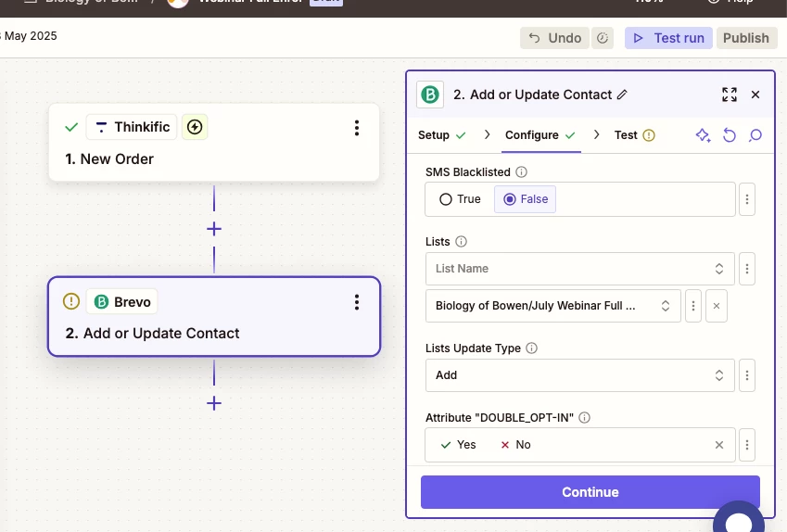787x532 pixels.
Task: Start a Test run
Action: [668, 38]
